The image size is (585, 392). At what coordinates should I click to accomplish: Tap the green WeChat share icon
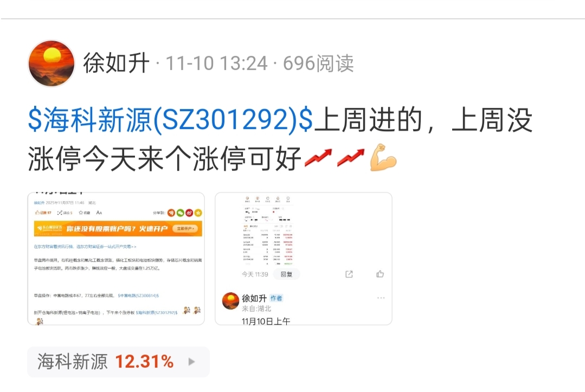[x=180, y=213]
